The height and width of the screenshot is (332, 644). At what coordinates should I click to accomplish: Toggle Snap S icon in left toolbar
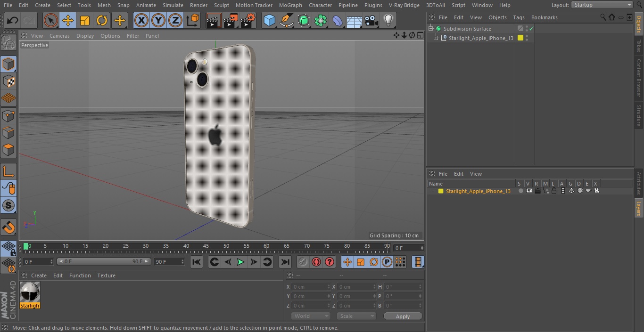pyautogui.click(x=8, y=205)
